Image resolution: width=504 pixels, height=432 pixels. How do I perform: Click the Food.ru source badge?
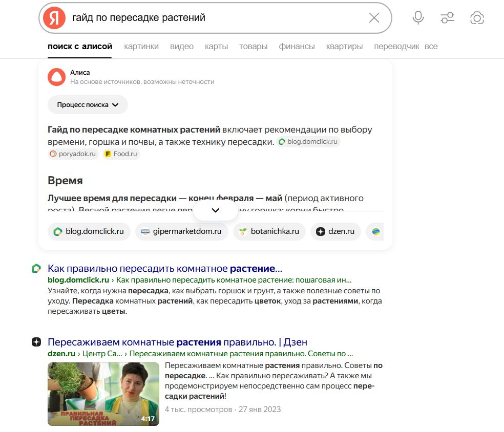pyautogui.click(x=120, y=154)
